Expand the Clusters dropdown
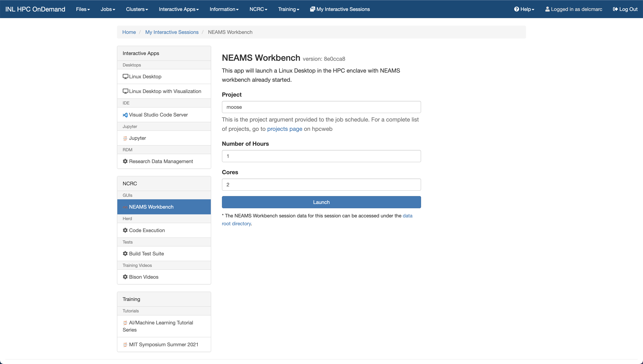Viewport: 643px width, 364px height. 137,9
